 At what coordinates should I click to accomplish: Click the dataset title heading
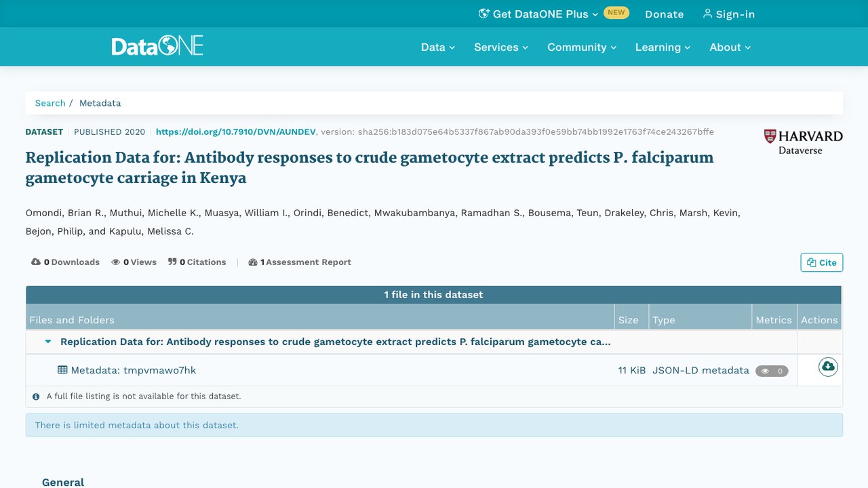(x=370, y=167)
